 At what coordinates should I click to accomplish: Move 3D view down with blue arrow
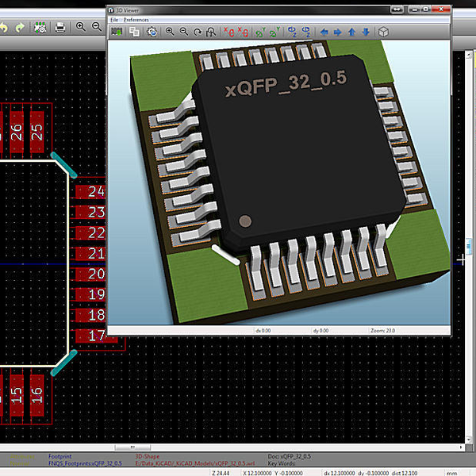click(x=365, y=32)
